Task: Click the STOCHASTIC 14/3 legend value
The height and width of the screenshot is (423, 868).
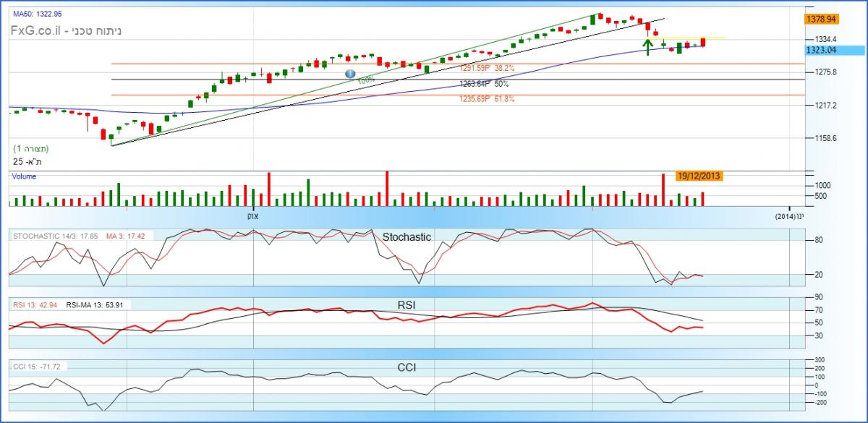Action: pos(54,236)
